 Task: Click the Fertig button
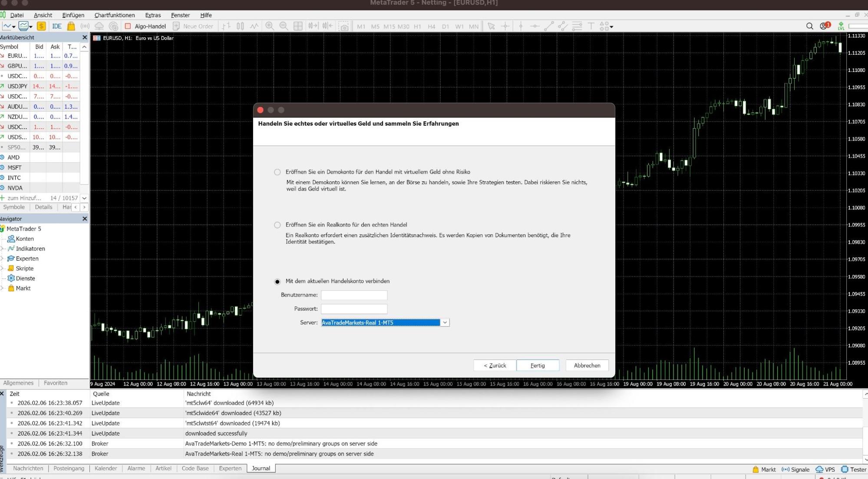point(537,366)
